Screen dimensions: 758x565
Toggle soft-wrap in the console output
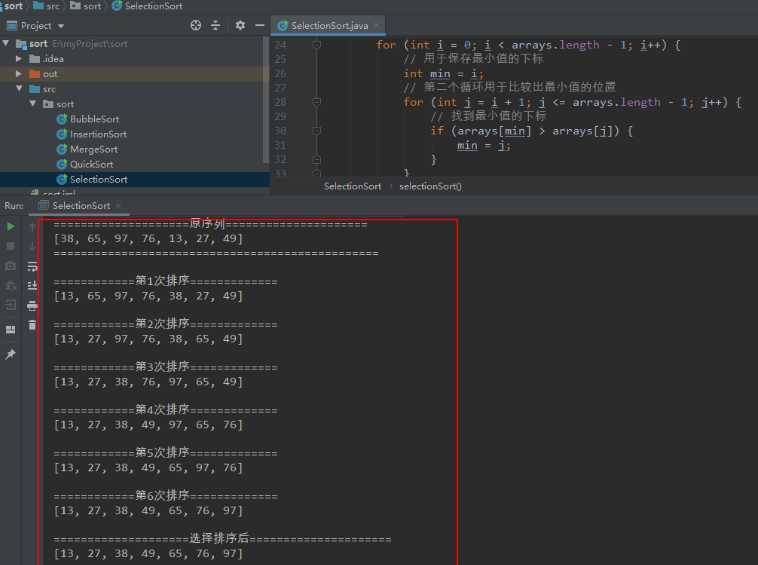tap(32, 266)
